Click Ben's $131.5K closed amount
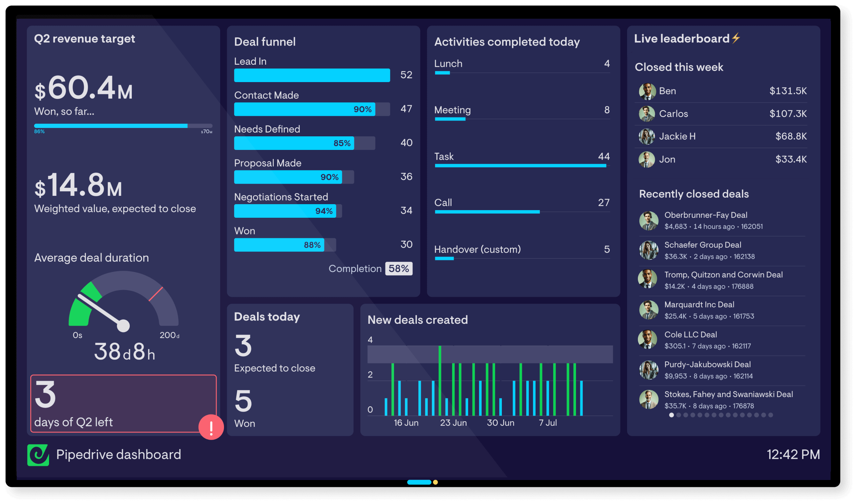857x504 pixels. [x=788, y=91]
